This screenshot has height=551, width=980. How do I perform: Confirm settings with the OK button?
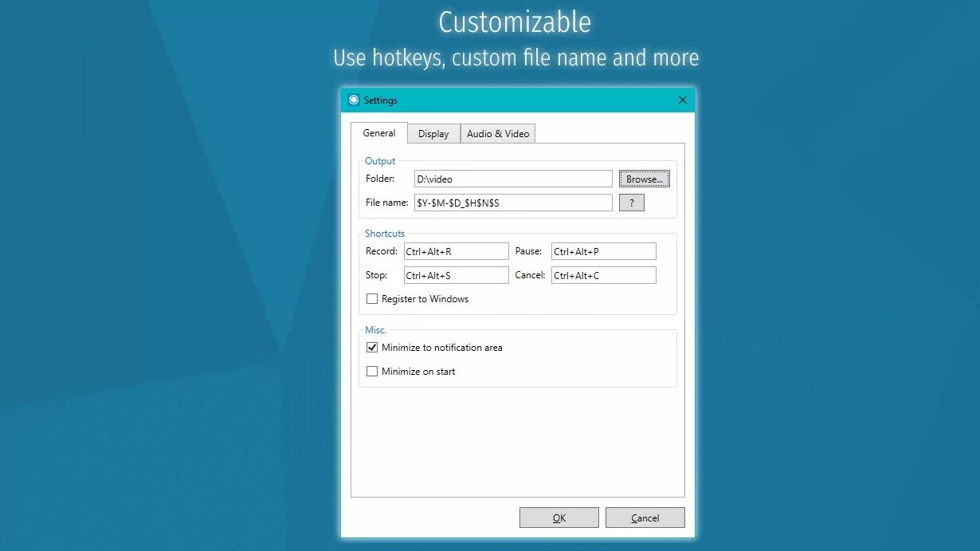[x=559, y=517]
